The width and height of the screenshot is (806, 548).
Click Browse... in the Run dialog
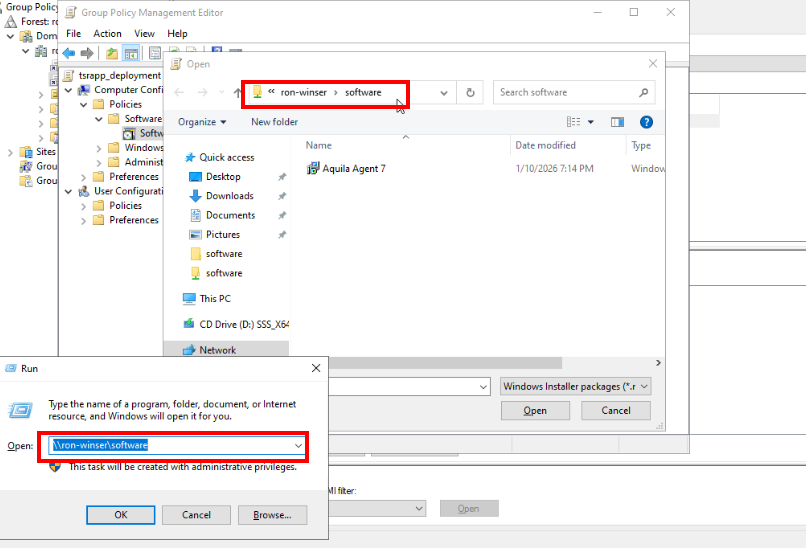pyautogui.click(x=272, y=515)
